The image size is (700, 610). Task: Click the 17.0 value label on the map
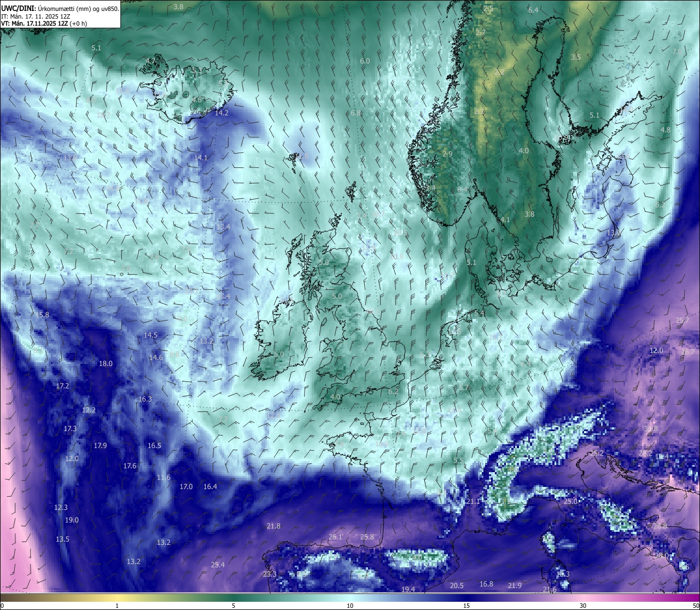186,487
